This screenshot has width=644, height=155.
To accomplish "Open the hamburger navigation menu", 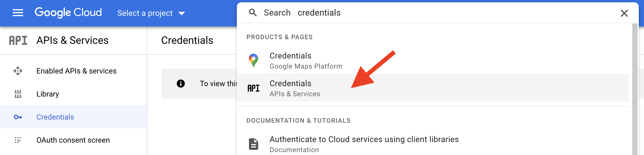I will click(18, 13).
